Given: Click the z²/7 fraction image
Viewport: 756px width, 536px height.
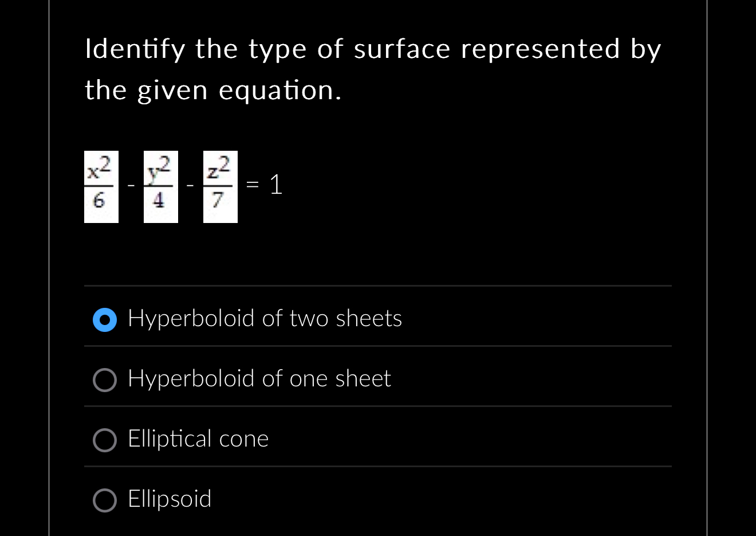Looking at the screenshot, I should (220, 186).
